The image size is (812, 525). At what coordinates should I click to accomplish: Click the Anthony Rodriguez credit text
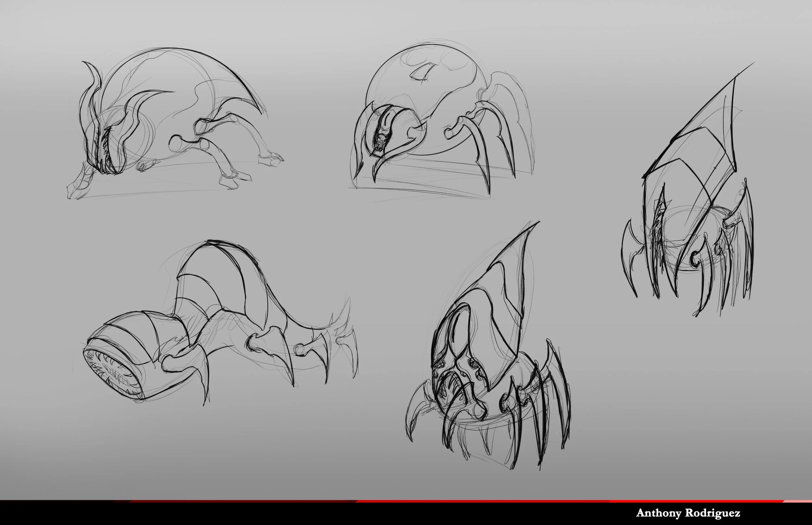(688, 513)
